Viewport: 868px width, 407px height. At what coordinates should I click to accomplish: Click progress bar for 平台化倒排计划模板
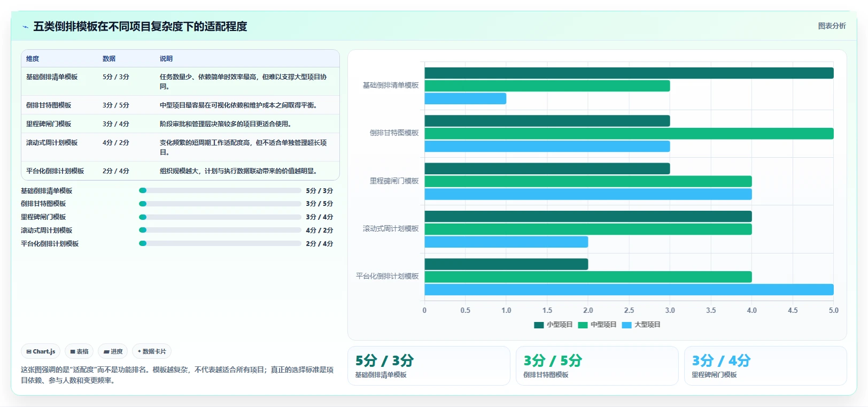coord(220,243)
